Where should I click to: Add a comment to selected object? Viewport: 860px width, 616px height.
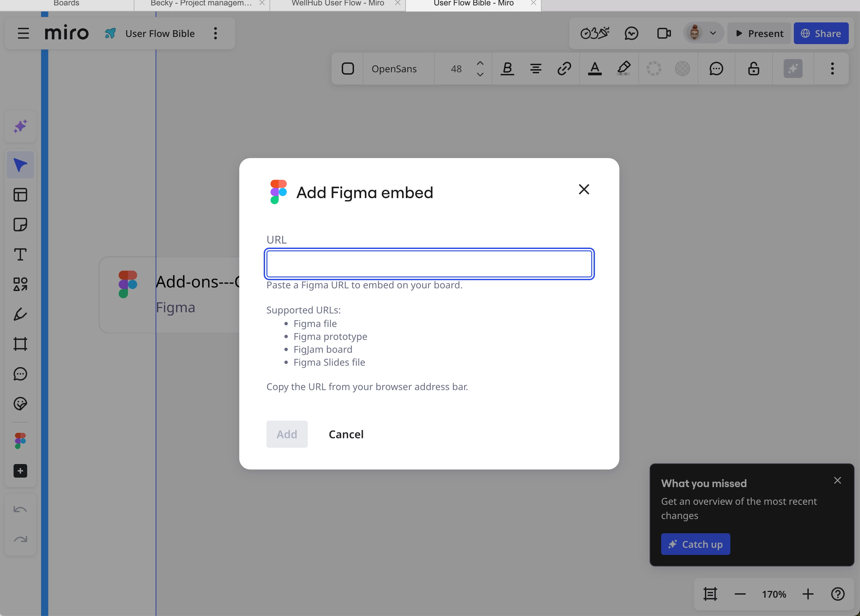tap(716, 69)
